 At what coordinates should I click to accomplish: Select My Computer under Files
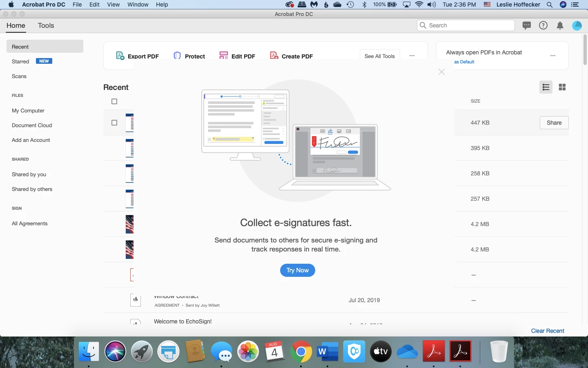pyautogui.click(x=28, y=110)
